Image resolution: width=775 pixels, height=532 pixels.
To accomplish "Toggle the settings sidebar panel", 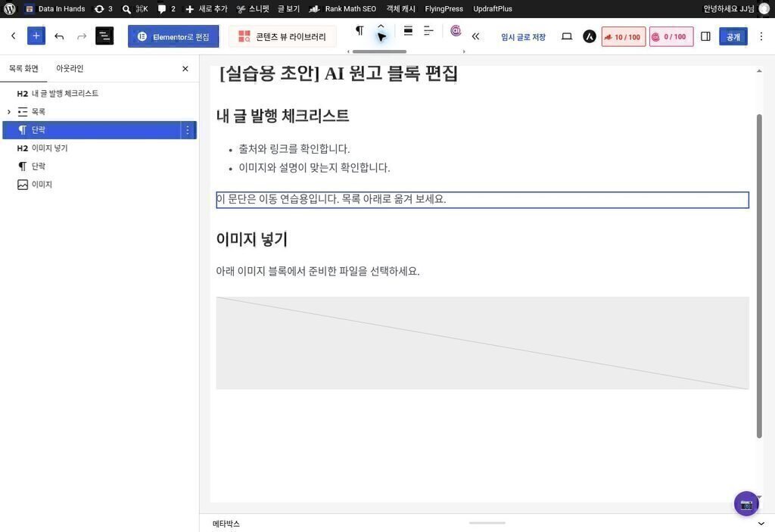I will (705, 36).
